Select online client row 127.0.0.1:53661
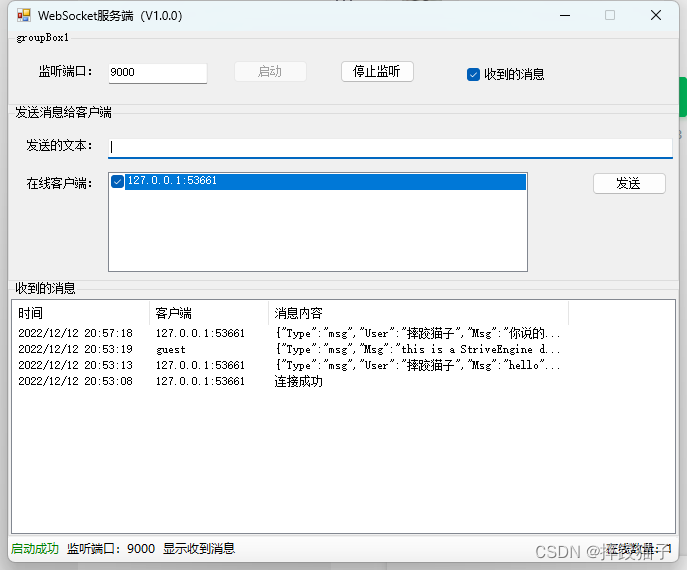687x570 pixels. click(326, 181)
